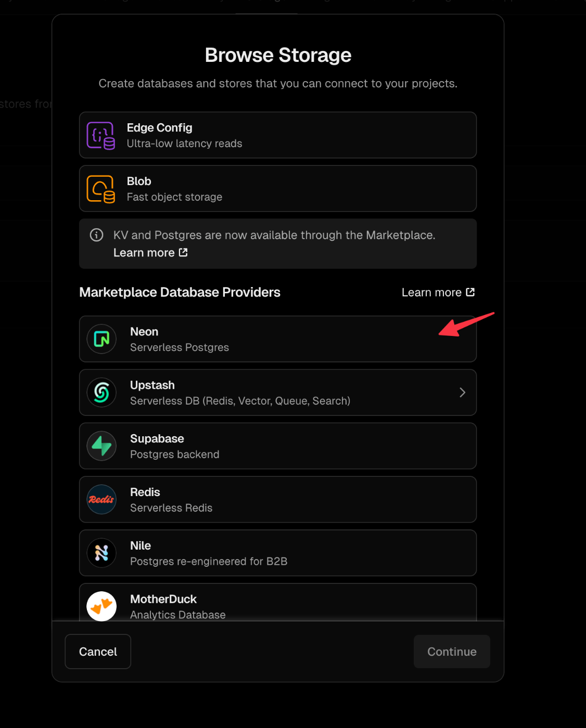Viewport: 586px width, 728px height.
Task: Click the Nile provider logo
Action: point(101,553)
